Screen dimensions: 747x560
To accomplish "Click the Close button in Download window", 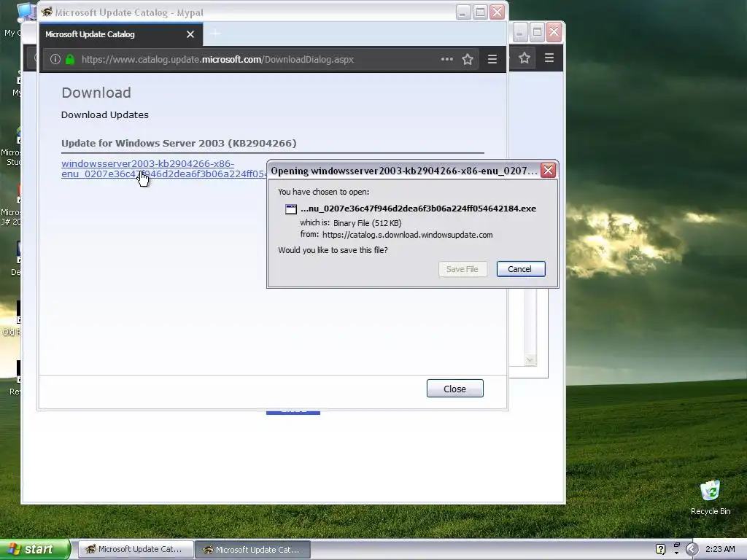I will coord(455,389).
